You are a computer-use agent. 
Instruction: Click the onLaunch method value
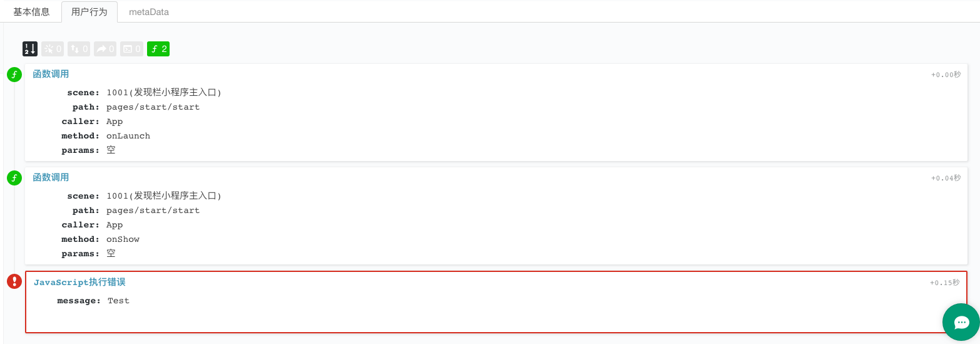click(x=128, y=136)
